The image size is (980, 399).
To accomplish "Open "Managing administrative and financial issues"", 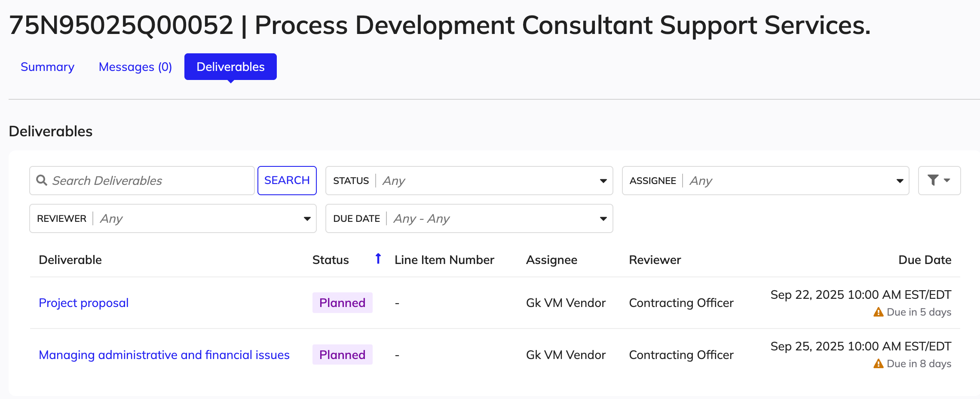I will (164, 355).
